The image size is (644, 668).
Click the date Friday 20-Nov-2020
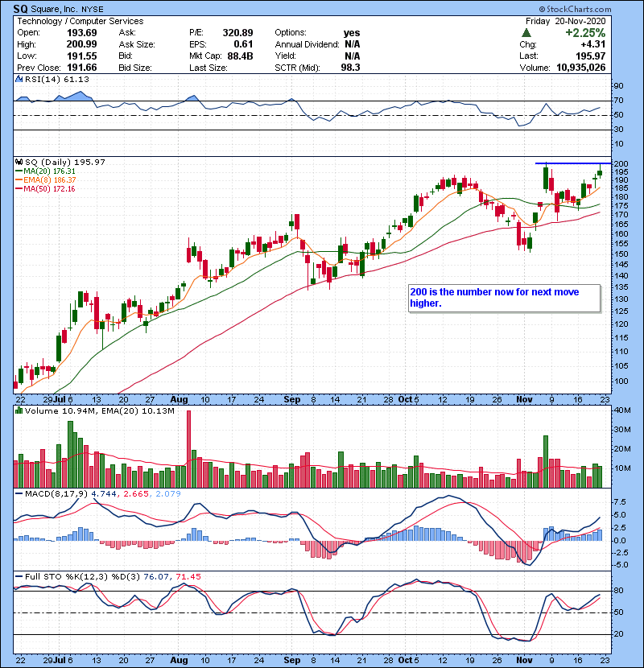(x=566, y=21)
